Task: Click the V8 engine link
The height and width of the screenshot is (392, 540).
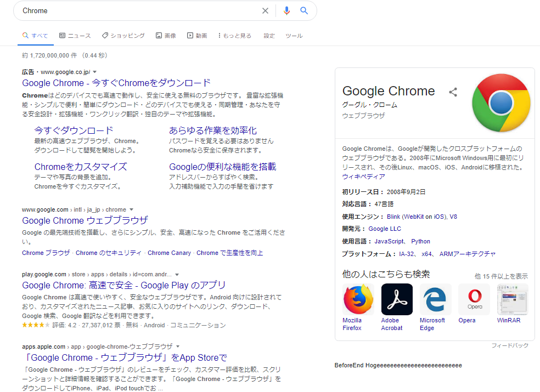Action: 453,217
